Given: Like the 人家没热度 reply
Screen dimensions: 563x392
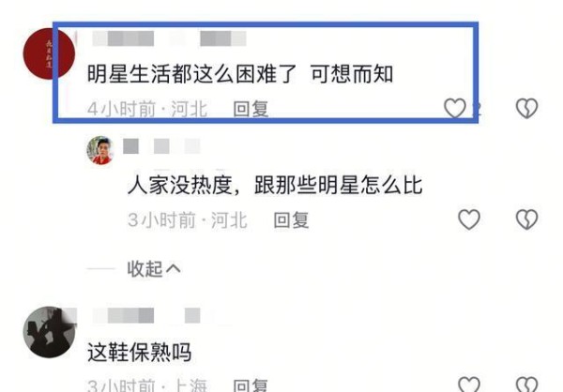Looking at the screenshot, I should click(469, 219).
